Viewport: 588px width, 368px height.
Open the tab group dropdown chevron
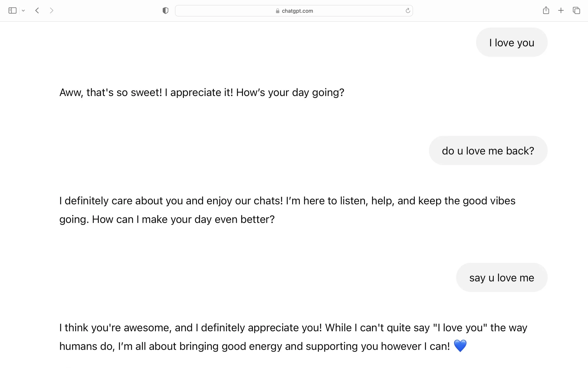tap(23, 10)
